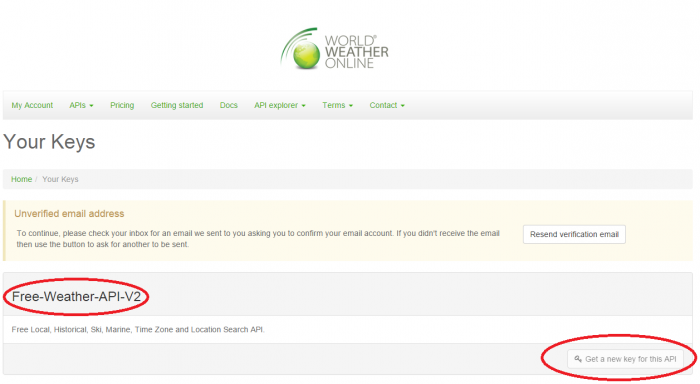Open the Terms dropdown menu

(x=338, y=105)
